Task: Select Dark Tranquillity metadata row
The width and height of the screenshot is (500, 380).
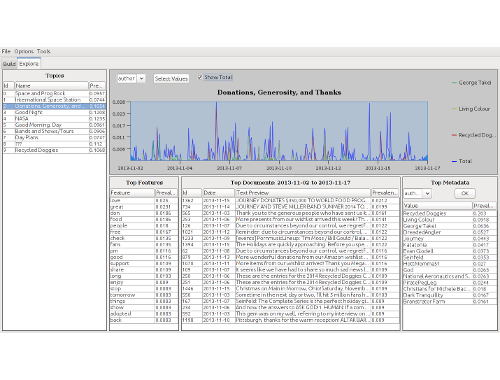Action: tap(450, 295)
